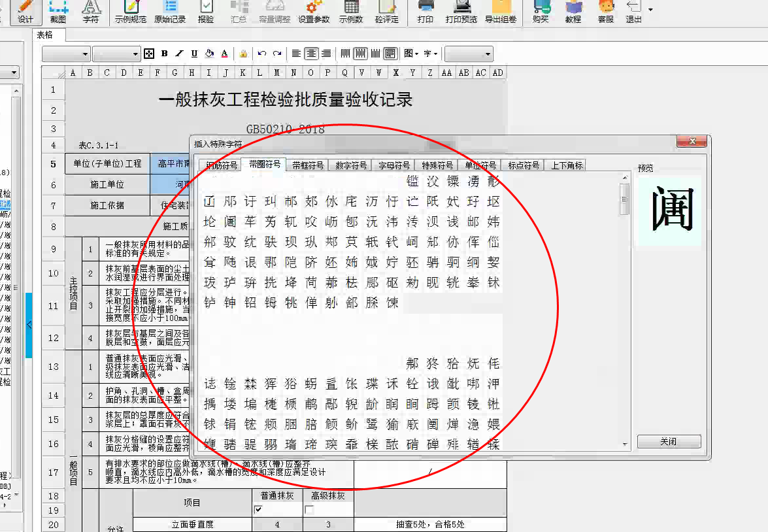This screenshot has height=532, width=768.
Task: Open the 字符 character tool
Action: coord(91,12)
